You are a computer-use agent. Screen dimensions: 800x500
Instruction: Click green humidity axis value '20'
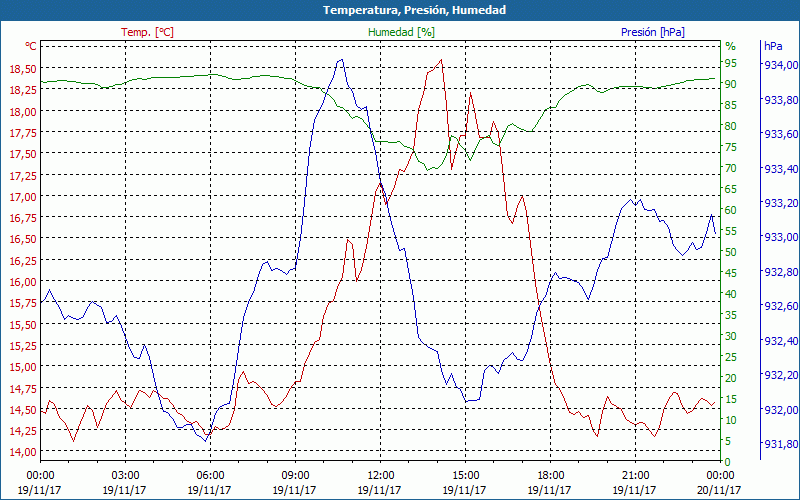731,378
